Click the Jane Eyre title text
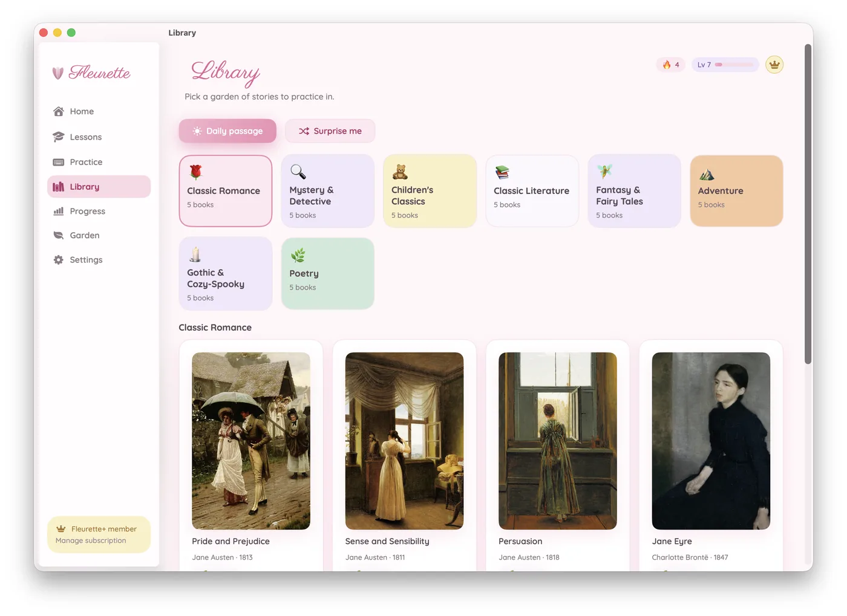The width and height of the screenshot is (847, 616). point(672,542)
